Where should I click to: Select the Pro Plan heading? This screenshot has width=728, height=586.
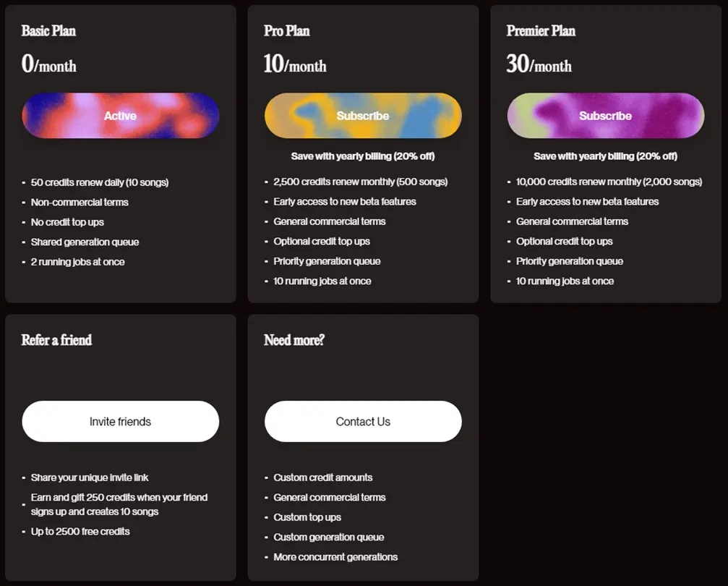pyautogui.click(x=286, y=31)
